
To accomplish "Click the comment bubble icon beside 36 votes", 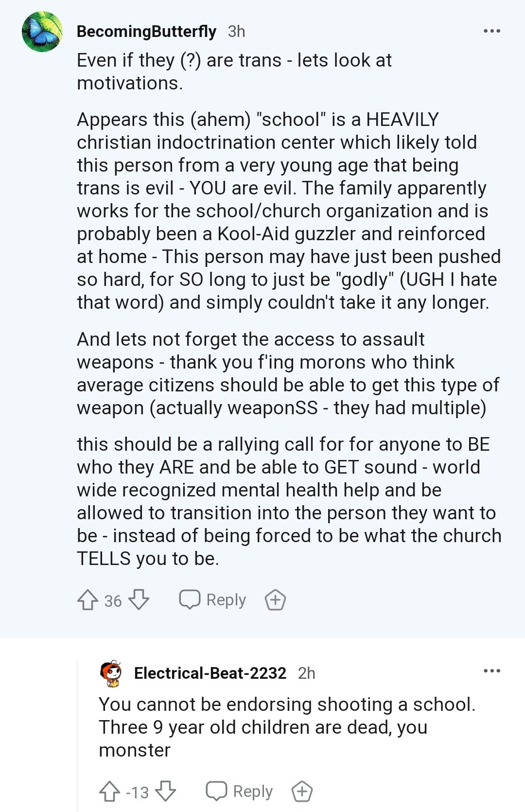I will (x=190, y=600).
